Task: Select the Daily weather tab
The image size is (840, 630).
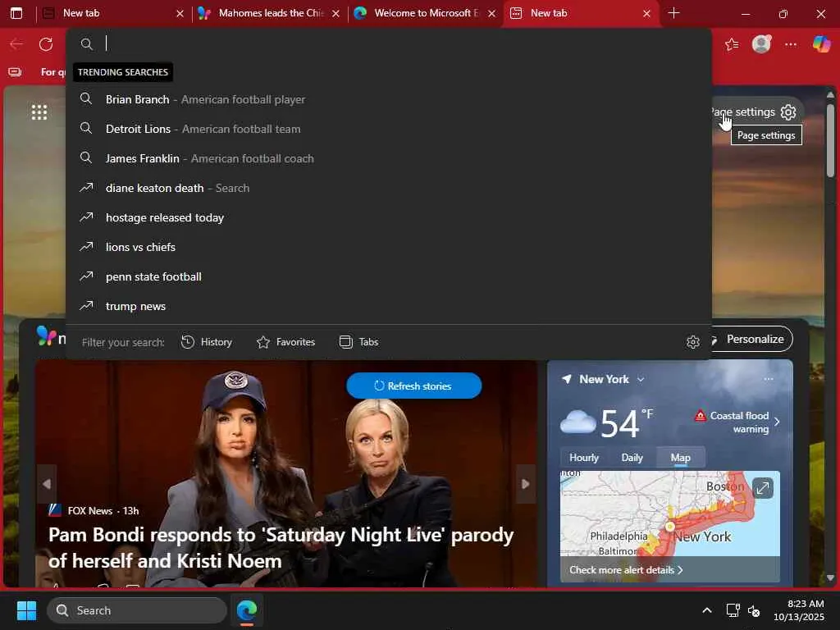Action: (632, 458)
